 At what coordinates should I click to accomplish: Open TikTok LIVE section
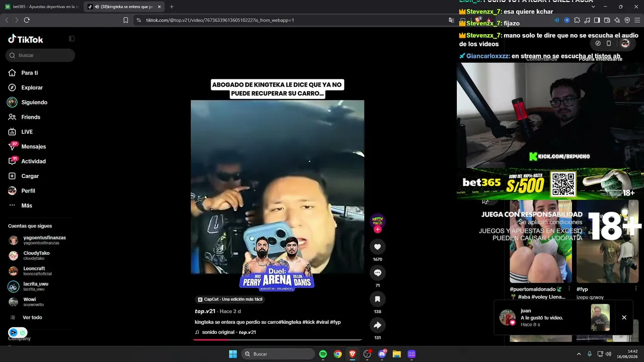pos(21,132)
